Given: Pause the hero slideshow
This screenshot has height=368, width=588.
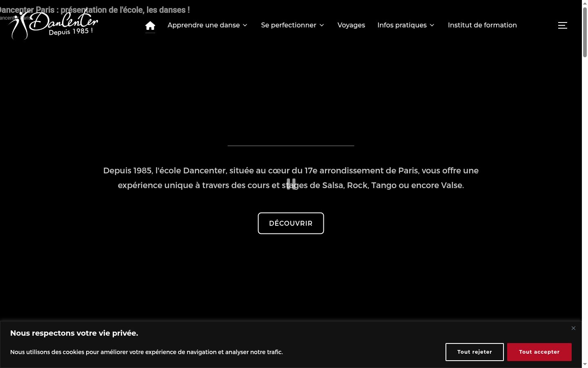Looking at the screenshot, I should (x=291, y=184).
